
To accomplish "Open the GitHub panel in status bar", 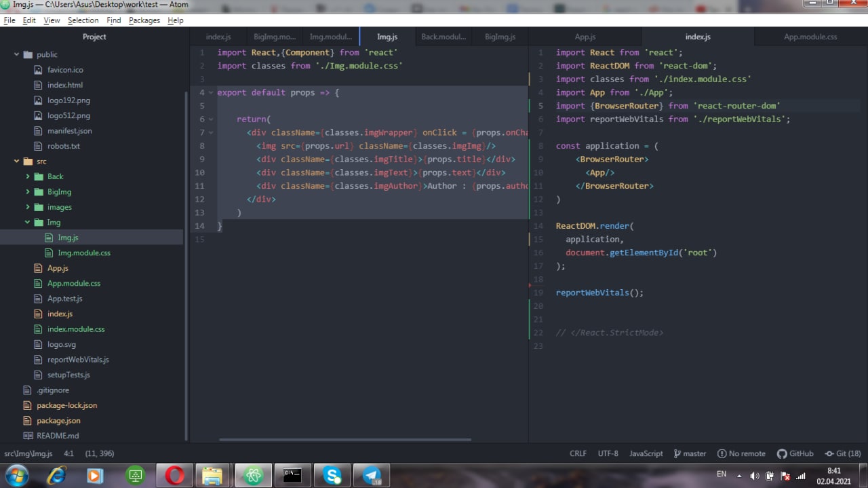I will tap(795, 453).
